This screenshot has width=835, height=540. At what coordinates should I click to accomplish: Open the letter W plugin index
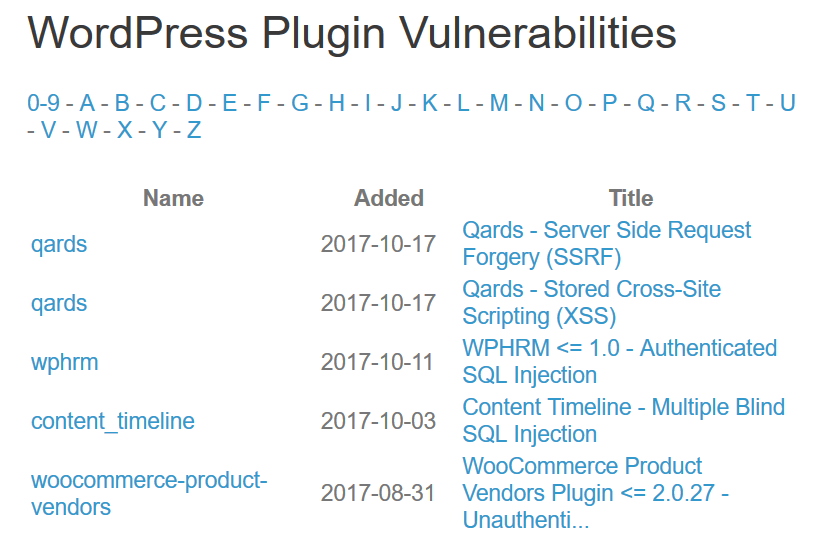87,130
